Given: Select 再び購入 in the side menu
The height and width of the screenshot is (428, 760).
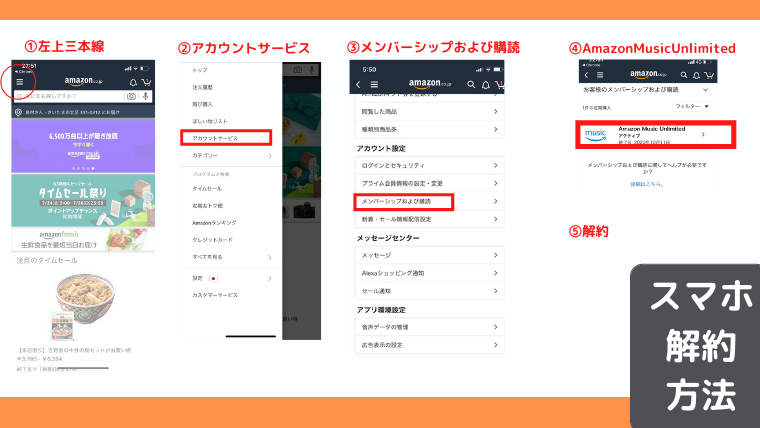Looking at the screenshot, I should tap(203, 104).
